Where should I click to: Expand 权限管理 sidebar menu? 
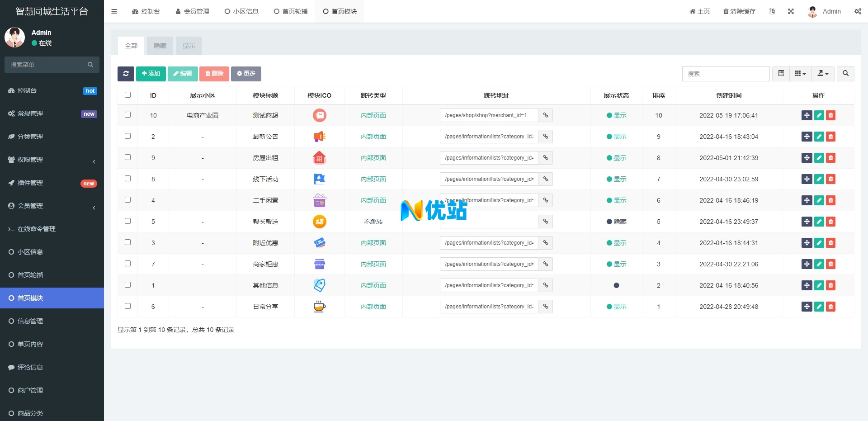pos(52,160)
